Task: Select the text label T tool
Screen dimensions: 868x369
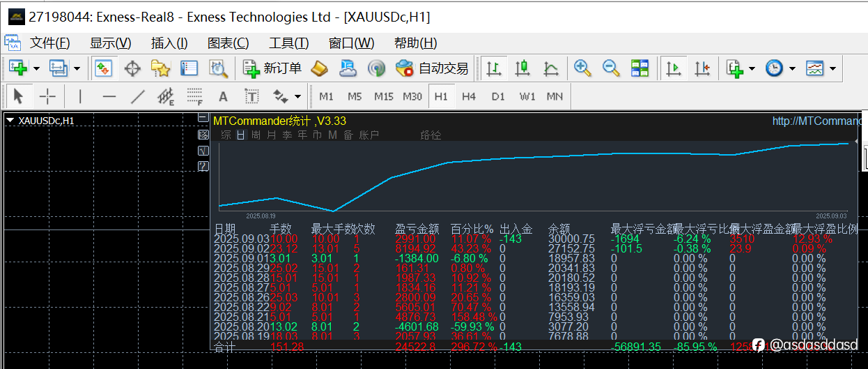Action: pyautogui.click(x=251, y=96)
